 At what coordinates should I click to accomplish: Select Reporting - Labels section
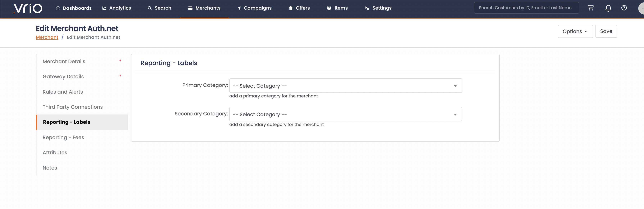(x=82, y=122)
